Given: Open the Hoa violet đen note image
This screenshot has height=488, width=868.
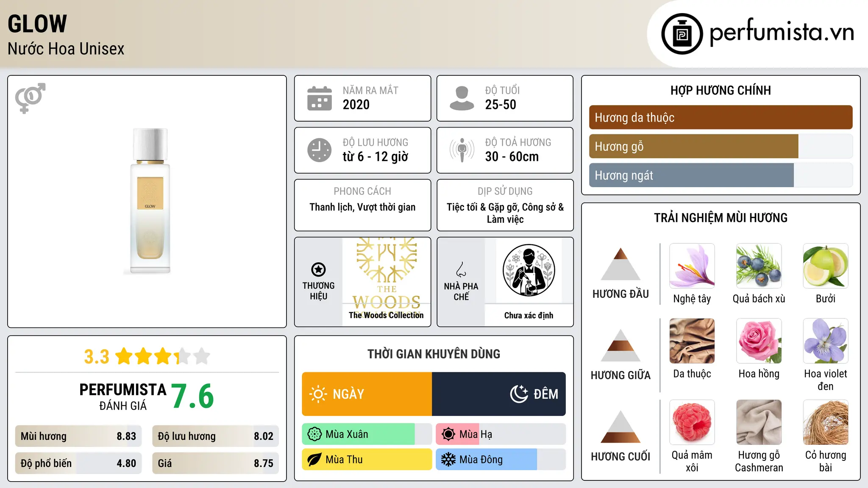Looking at the screenshot, I should (x=826, y=341).
